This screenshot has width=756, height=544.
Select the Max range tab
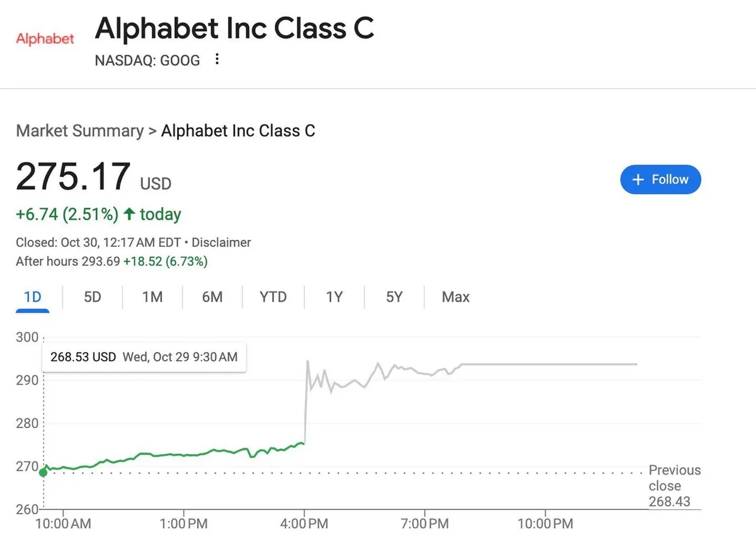[455, 297]
